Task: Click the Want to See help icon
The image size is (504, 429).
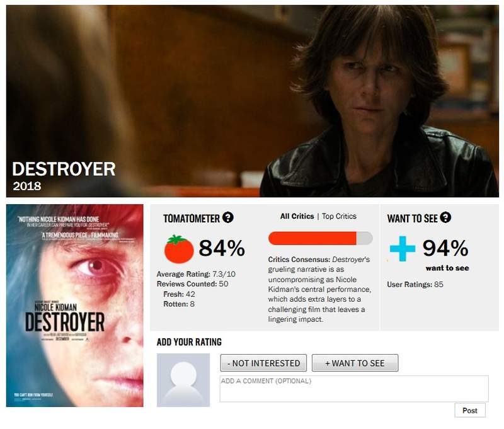Action: coord(445,217)
